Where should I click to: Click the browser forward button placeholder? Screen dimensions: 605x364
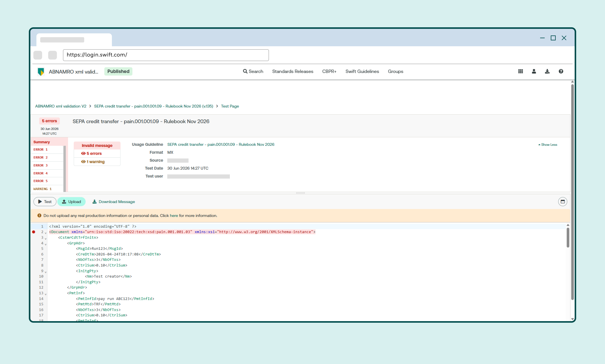point(53,55)
